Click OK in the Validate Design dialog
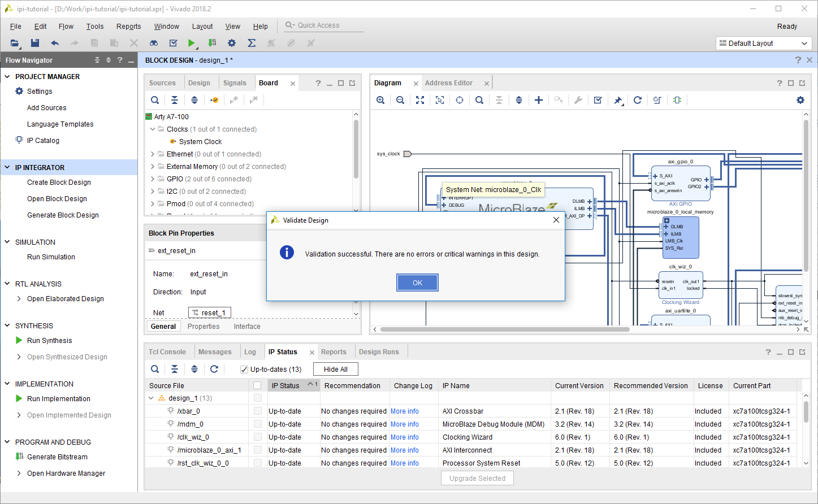818x504 pixels. coord(417,283)
